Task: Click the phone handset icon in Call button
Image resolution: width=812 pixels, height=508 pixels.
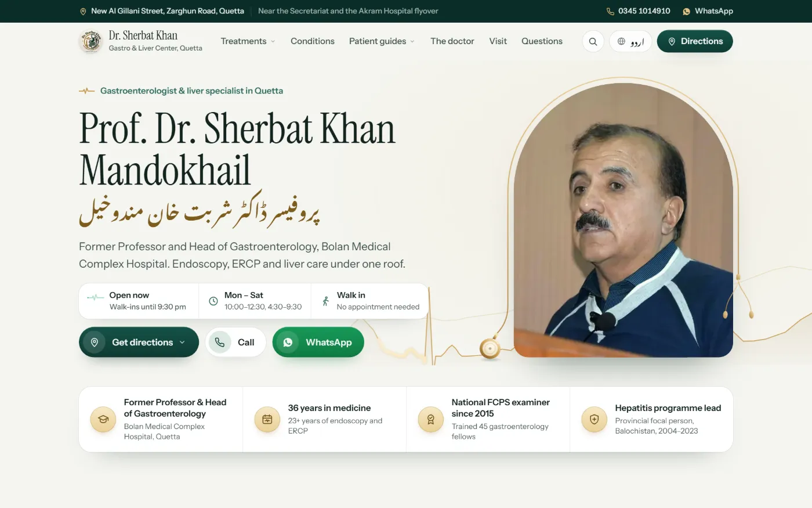Action: pos(220,343)
